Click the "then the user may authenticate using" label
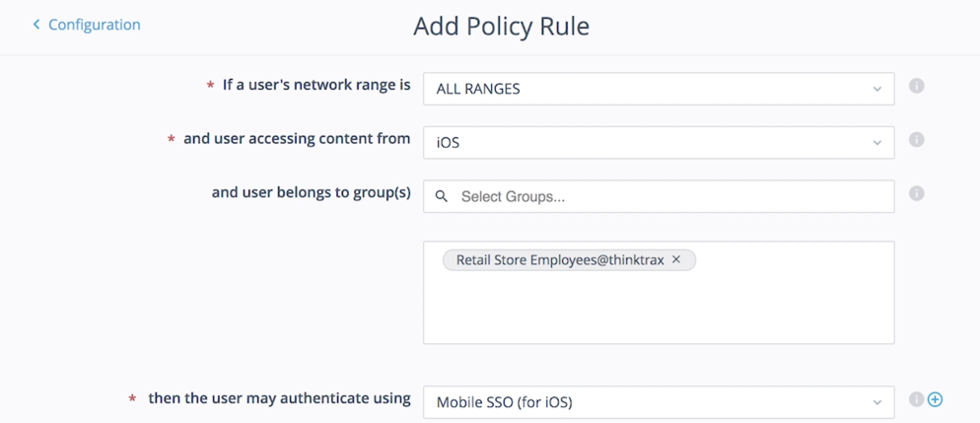This screenshot has height=423, width=980. 279,398
